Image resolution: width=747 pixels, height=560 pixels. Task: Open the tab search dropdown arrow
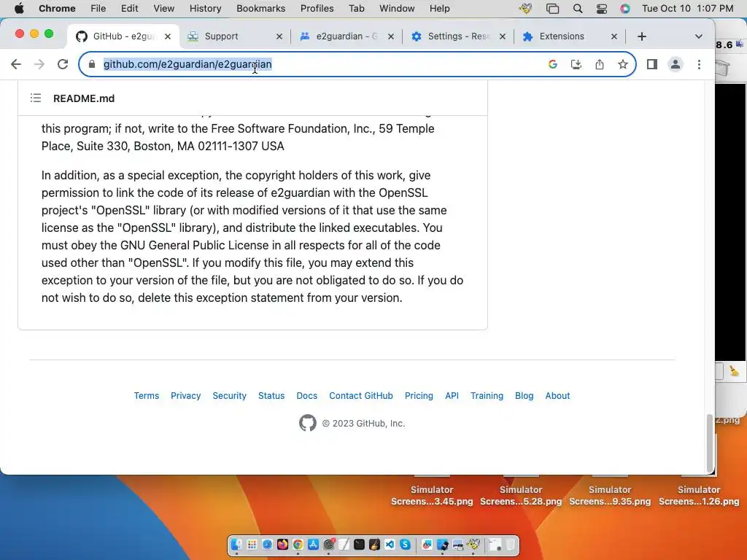[698, 36]
